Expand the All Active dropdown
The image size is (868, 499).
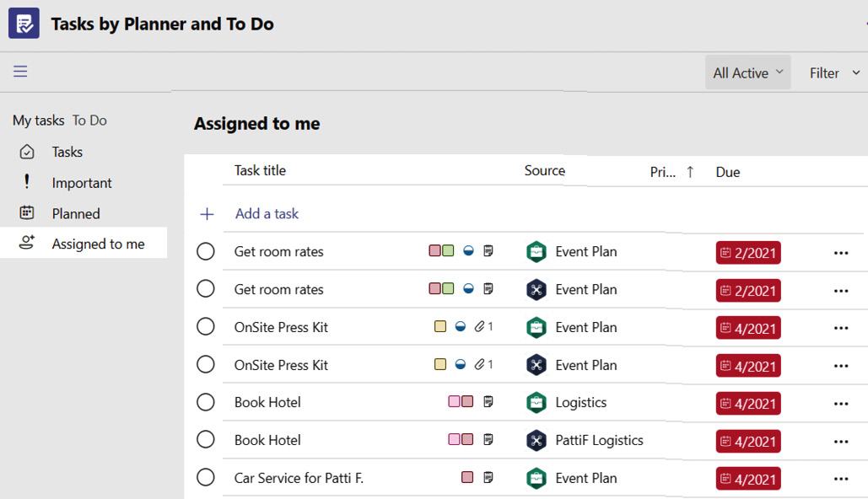[748, 72]
